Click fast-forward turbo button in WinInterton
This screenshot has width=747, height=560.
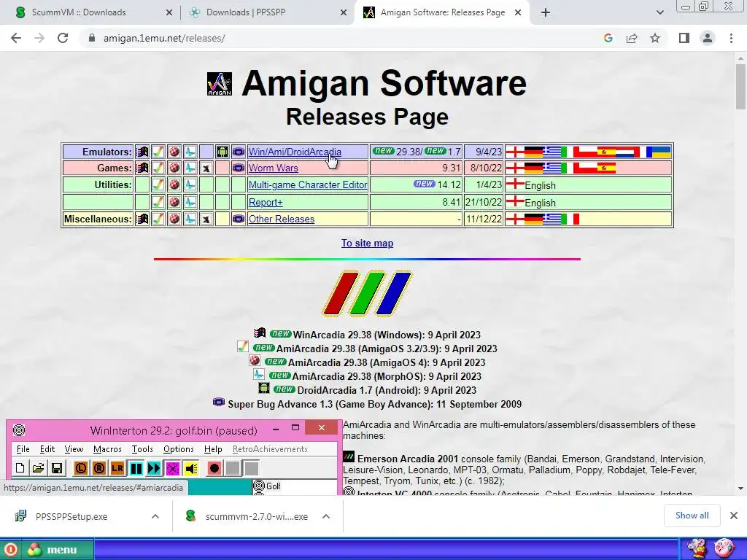click(155, 469)
